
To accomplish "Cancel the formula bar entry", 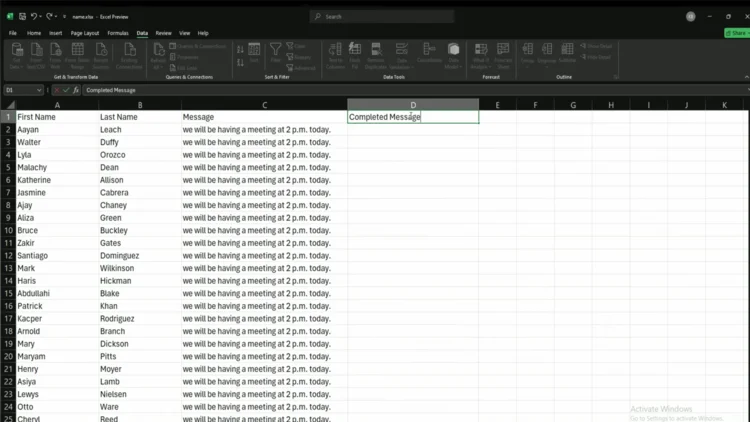I will (x=57, y=90).
